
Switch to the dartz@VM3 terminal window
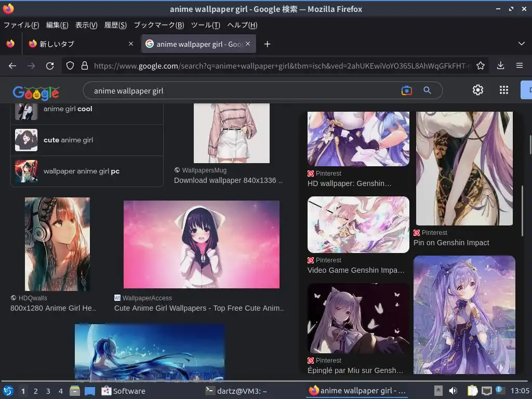[x=236, y=391]
